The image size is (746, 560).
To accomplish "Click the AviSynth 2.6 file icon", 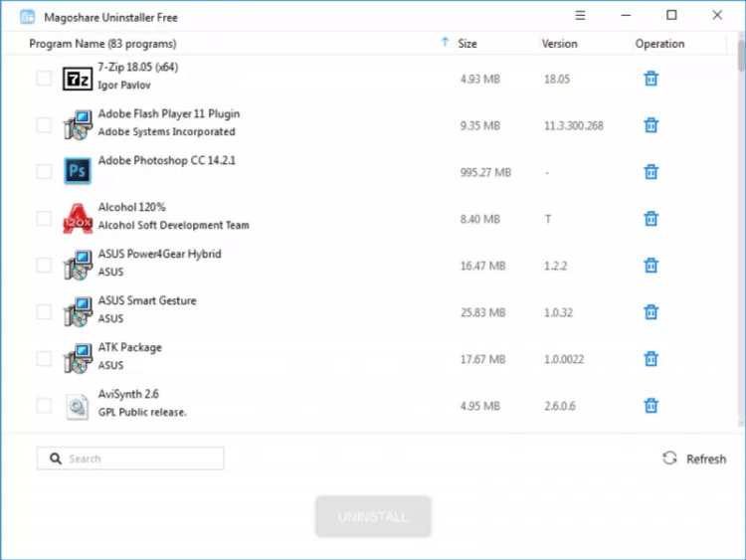I will [x=78, y=406].
